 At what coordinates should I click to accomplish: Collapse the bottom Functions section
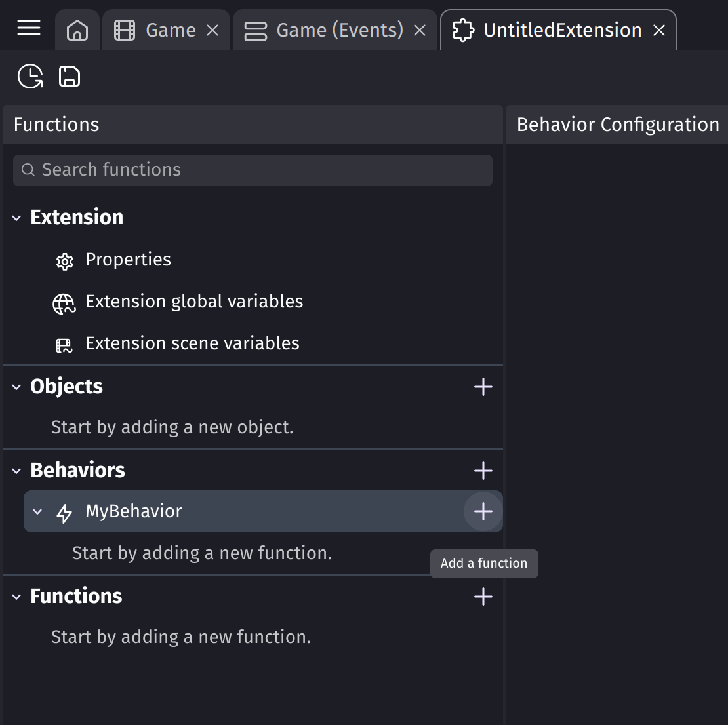(x=16, y=597)
